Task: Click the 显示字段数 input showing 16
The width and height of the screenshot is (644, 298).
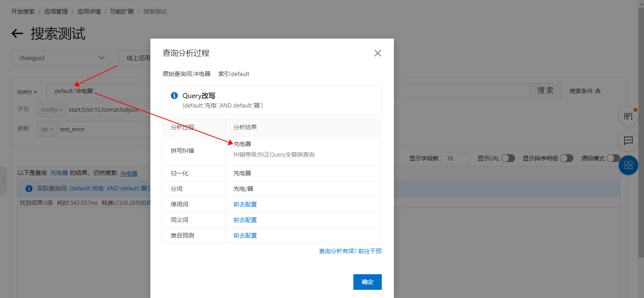Action: (x=455, y=158)
